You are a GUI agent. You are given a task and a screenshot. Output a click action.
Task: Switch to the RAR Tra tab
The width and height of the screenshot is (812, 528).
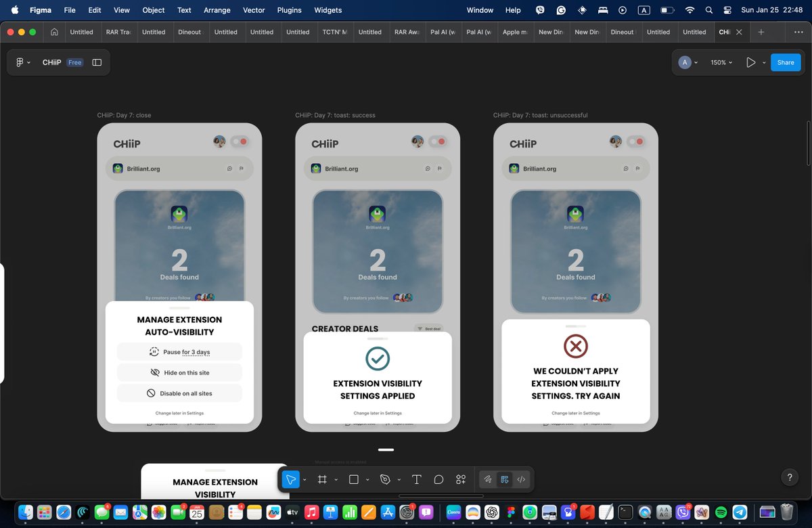[x=118, y=32]
